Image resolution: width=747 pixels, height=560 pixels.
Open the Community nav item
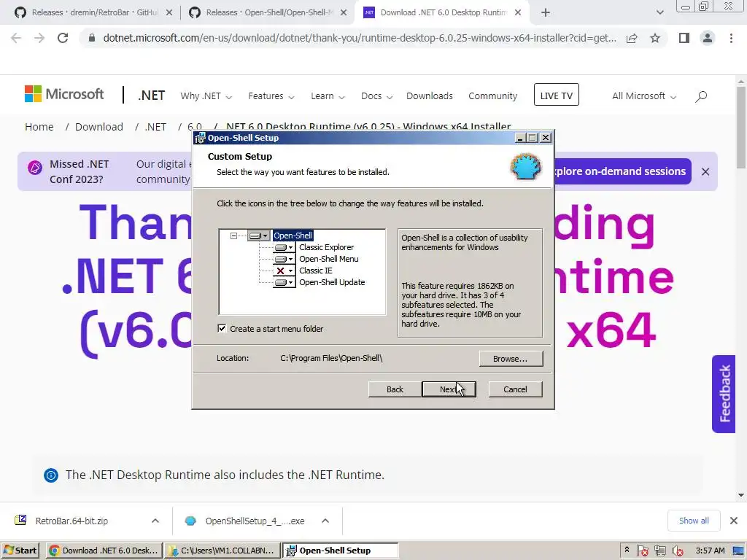(x=492, y=96)
